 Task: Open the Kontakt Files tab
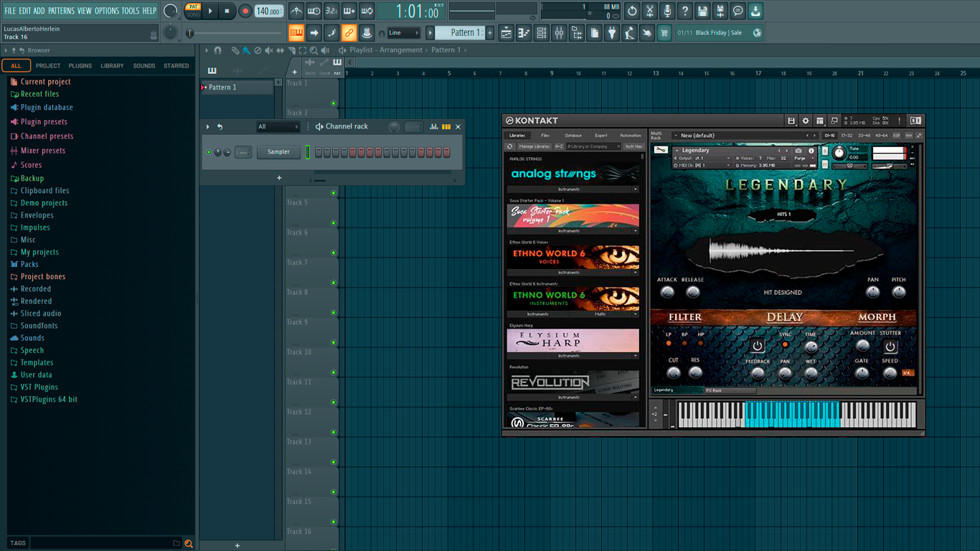(545, 136)
